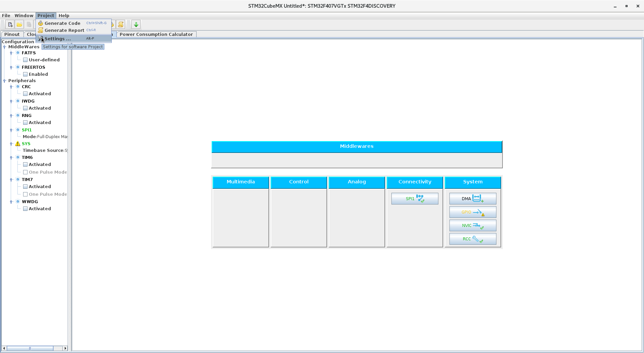Click the Open Project folder icon
Screen dimensions: 644x353
pos(19,24)
